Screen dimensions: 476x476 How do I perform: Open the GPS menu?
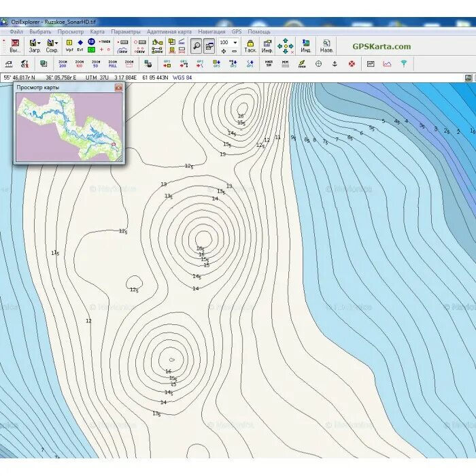[237, 31]
